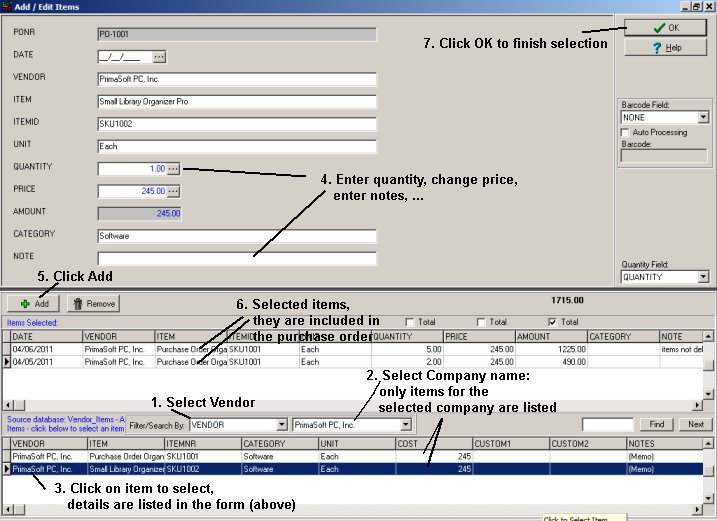Click the ITEMID field showing SKU1002
The image size is (717, 521).
(x=237, y=124)
